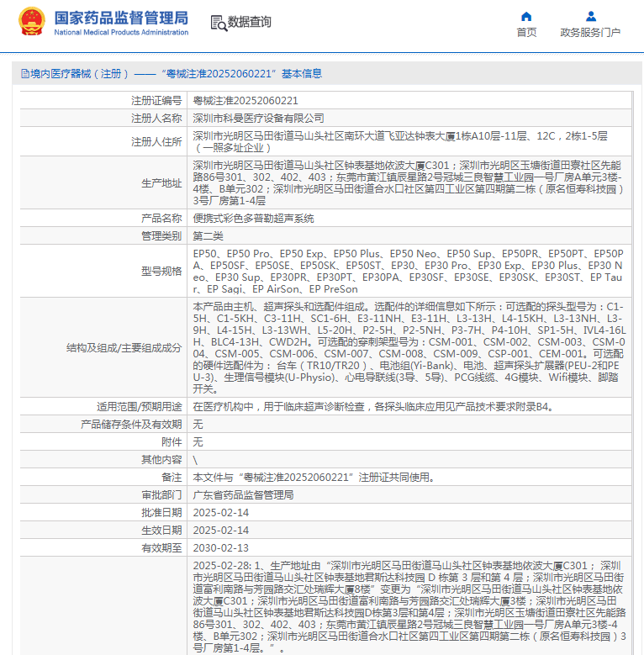Click the 国家药品监督管理局 title text

point(121,17)
